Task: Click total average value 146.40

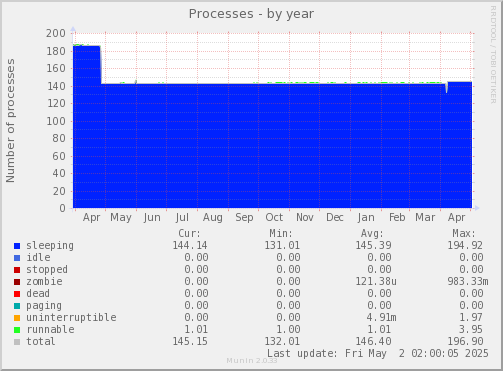Action: pyautogui.click(x=373, y=341)
